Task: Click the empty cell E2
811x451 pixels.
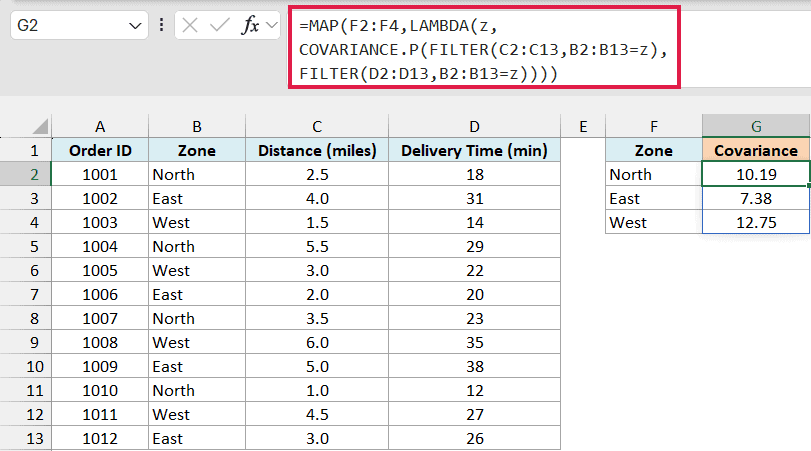Action: tap(583, 174)
